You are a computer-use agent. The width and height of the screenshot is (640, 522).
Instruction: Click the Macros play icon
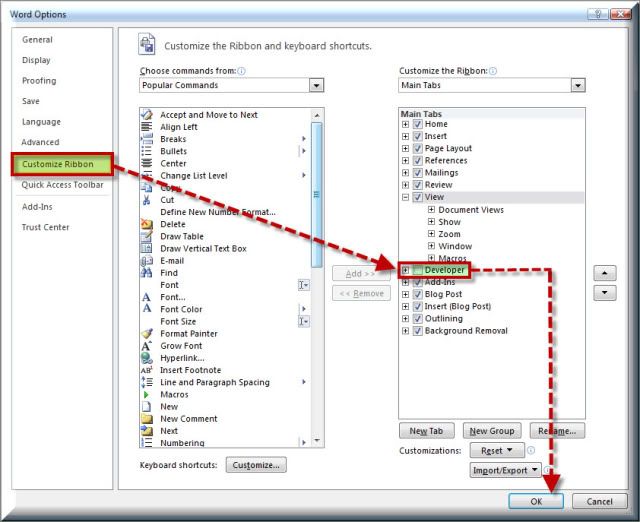coord(146,394)
